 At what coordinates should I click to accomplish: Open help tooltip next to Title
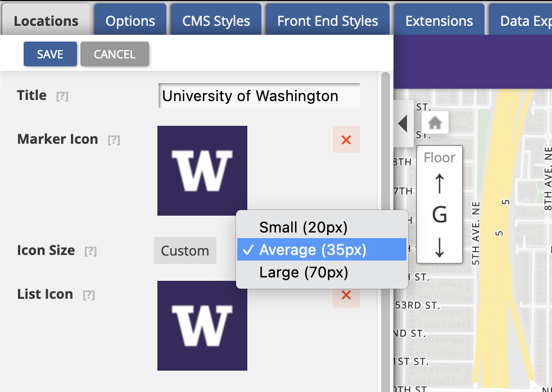tap(62, 96)
